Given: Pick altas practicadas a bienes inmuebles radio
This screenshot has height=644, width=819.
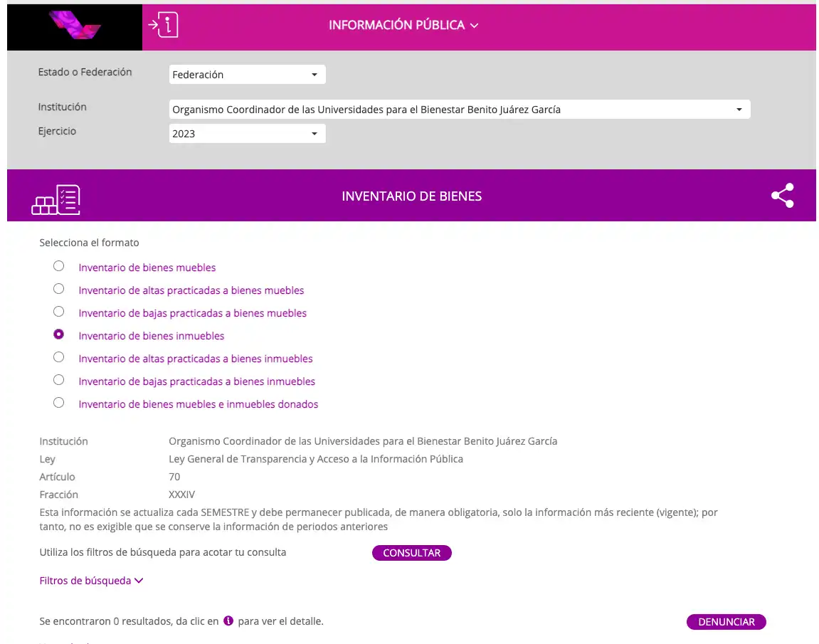Looking at the screenshot, I should click(x=59, y=357).
